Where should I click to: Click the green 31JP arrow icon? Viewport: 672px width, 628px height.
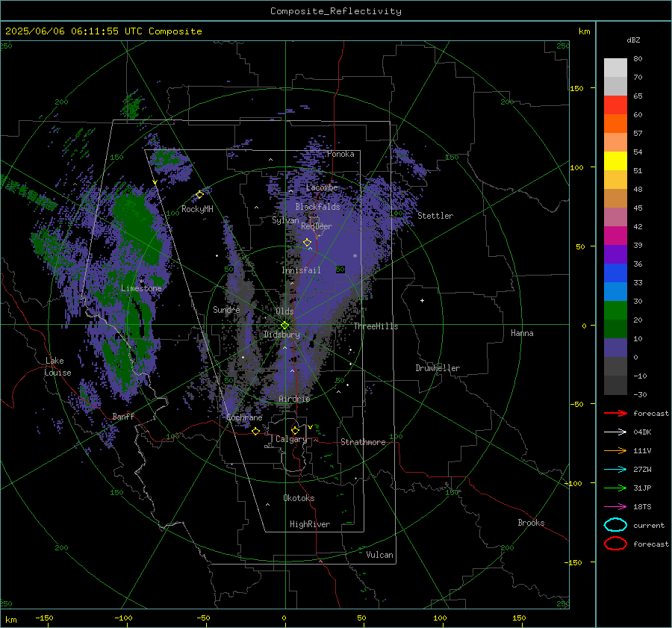[x=615, y=488]
